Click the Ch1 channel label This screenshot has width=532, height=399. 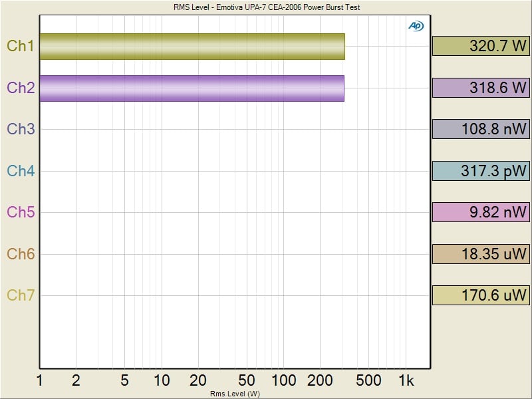pos(20,47)
